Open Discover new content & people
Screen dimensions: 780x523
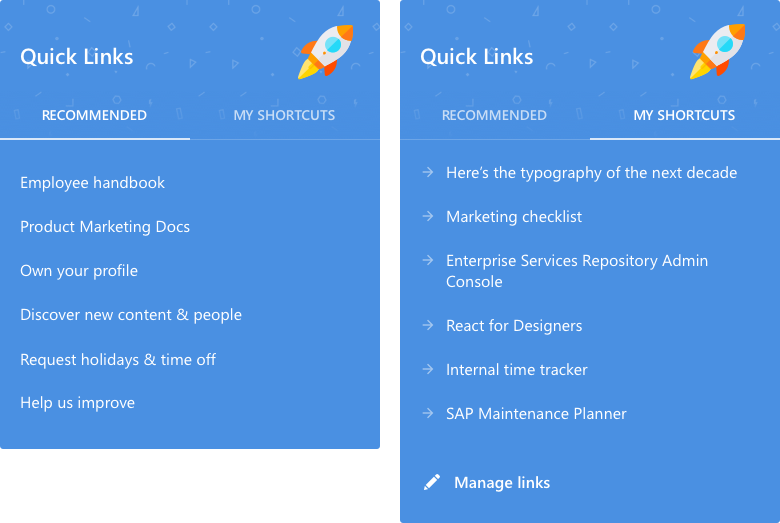pos(131,314)
